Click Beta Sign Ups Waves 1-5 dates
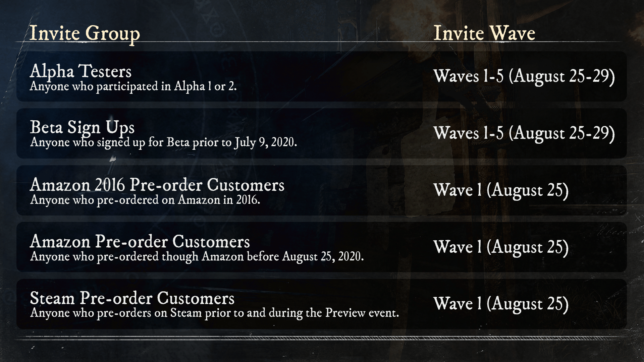644x362 pixels. tap(524, 133)
